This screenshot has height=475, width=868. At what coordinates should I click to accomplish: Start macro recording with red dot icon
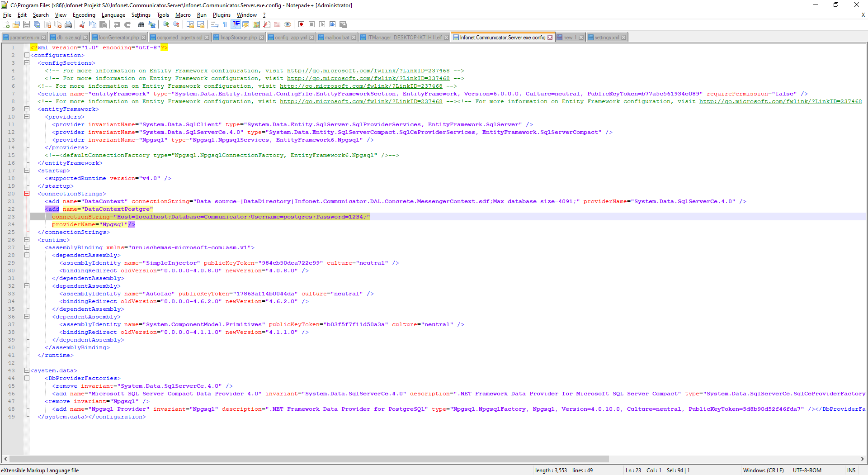click(x=302, y=24)
